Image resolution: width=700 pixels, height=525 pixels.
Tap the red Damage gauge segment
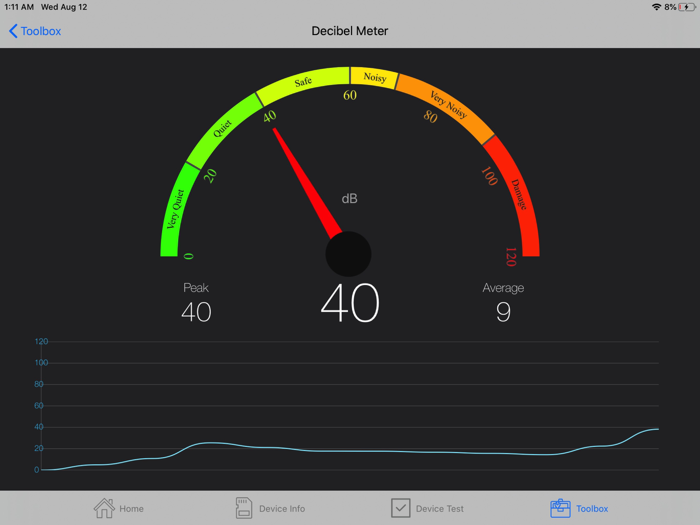coord(518,194)
